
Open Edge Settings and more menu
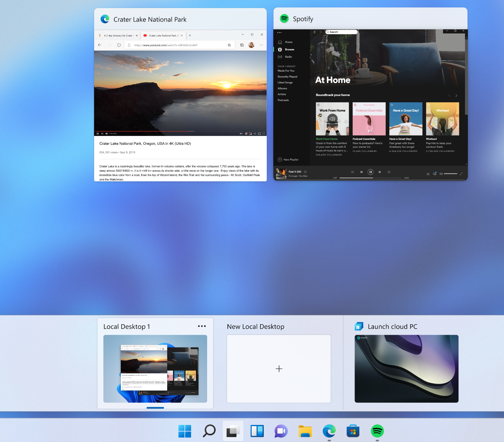pos(261,45)
